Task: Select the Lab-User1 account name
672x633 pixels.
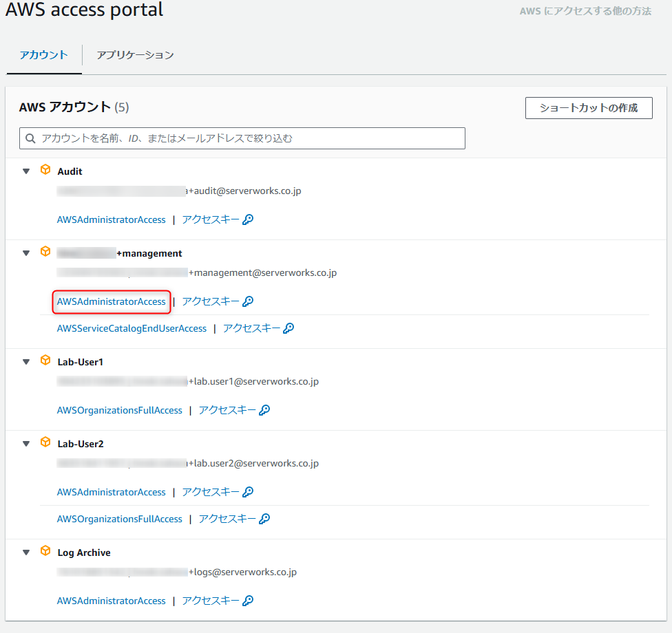Action: coord(81,362)
